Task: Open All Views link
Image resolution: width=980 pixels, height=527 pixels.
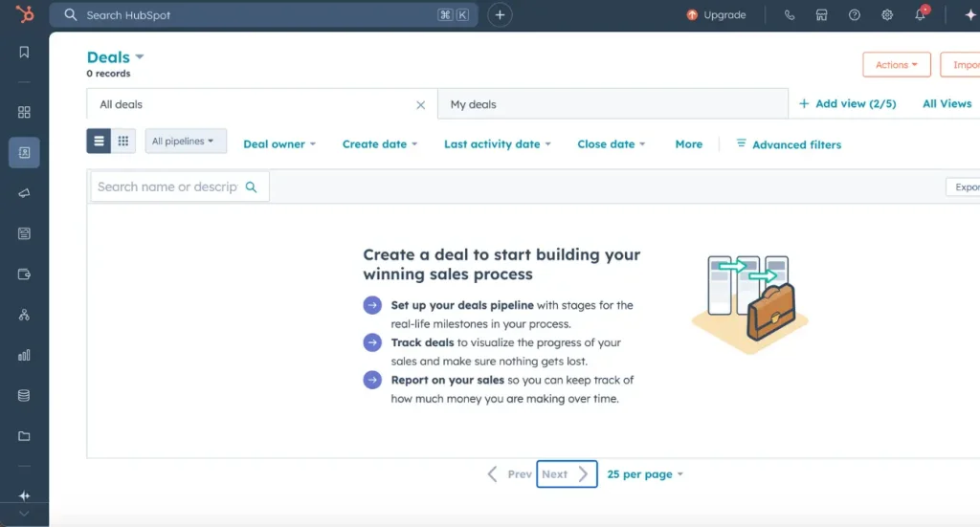Action: pos(947,103)
